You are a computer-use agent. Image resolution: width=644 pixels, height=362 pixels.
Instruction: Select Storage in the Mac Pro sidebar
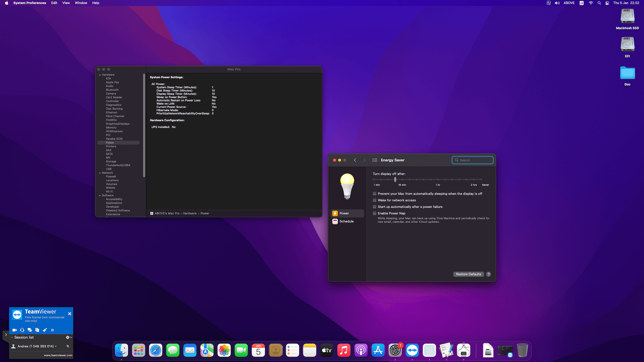(x=111, y=162)
